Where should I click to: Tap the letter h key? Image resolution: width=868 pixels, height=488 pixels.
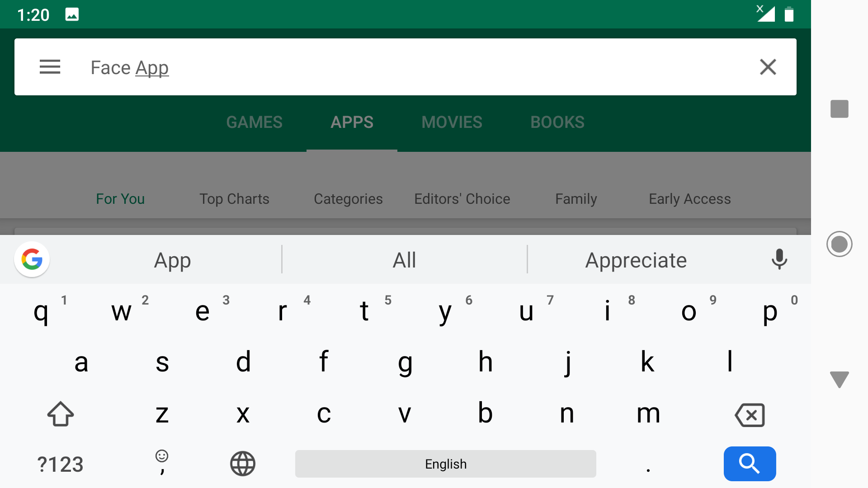click(x=486, y=362)
